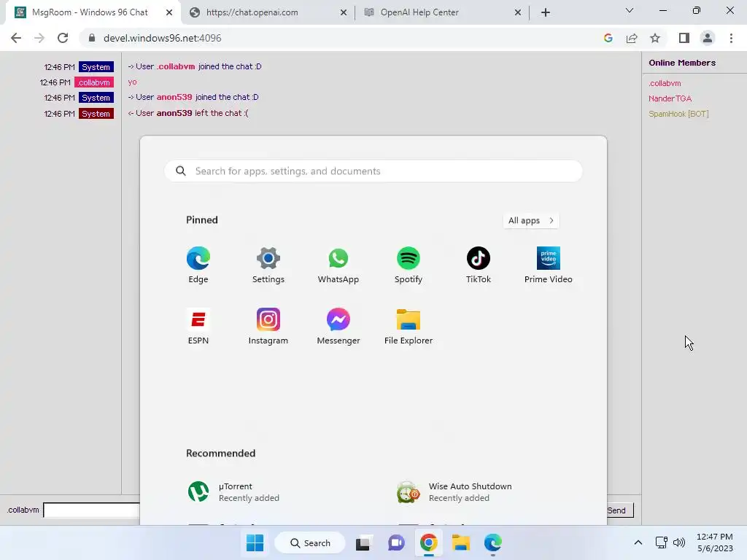This screenshot has height=560, width=747.
Task: Close the chat.openai.com tab
Action: pyautogui.click(x=344, y=12)
